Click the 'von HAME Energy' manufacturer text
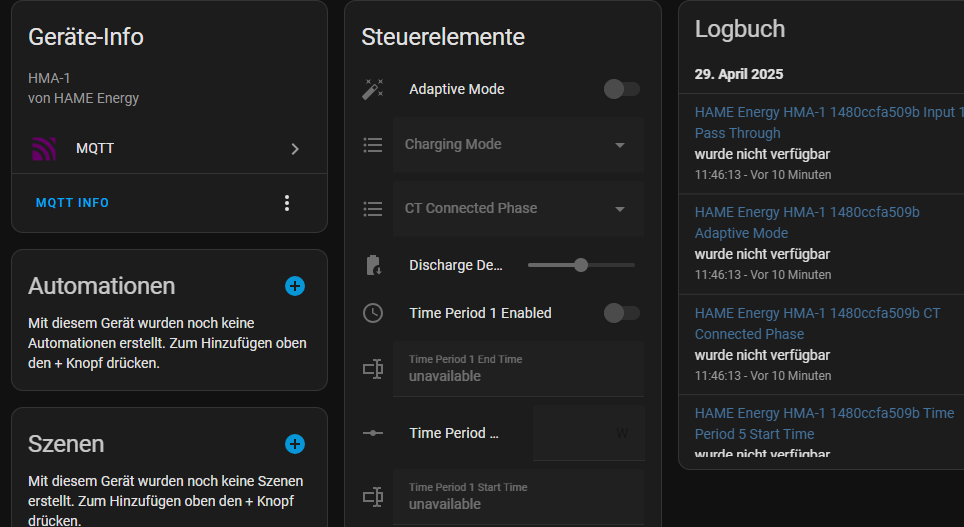 click(x=84, y=98)
